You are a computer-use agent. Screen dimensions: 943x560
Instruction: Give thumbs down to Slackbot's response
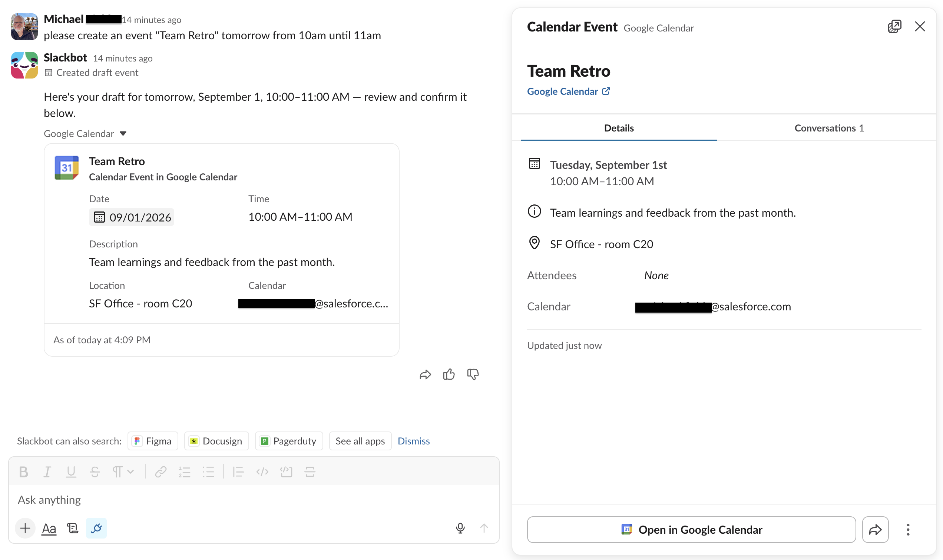[473, 375]
